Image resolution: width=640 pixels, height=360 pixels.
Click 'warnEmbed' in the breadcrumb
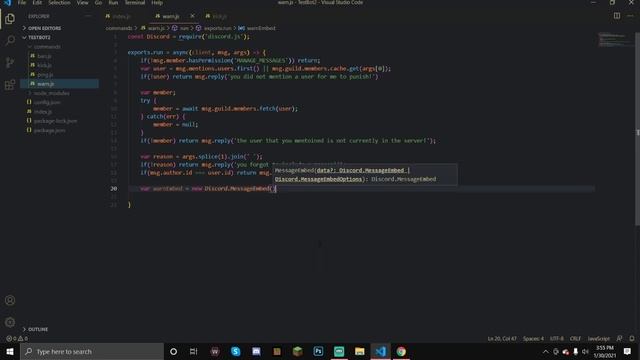(x=261, y=28)
